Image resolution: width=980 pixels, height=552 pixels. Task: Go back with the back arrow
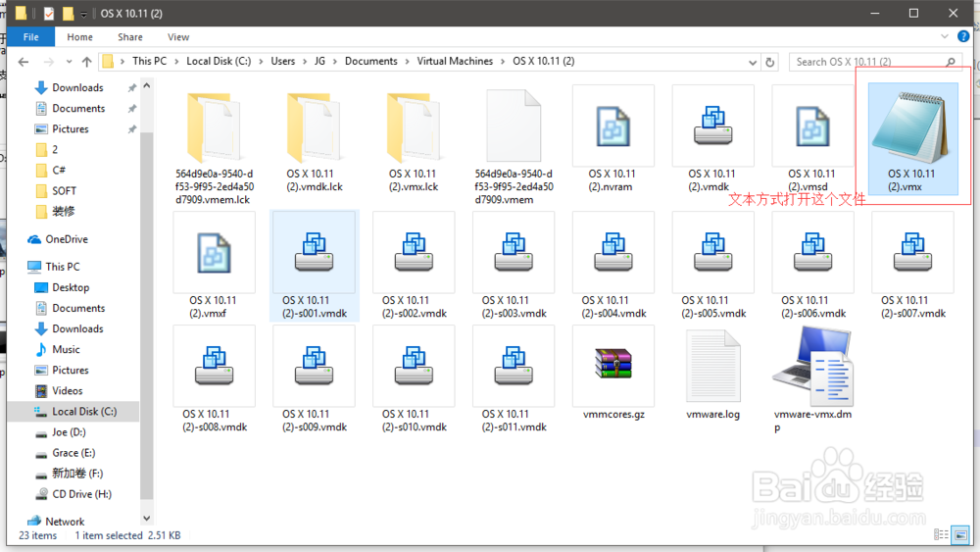coord(24,61)
